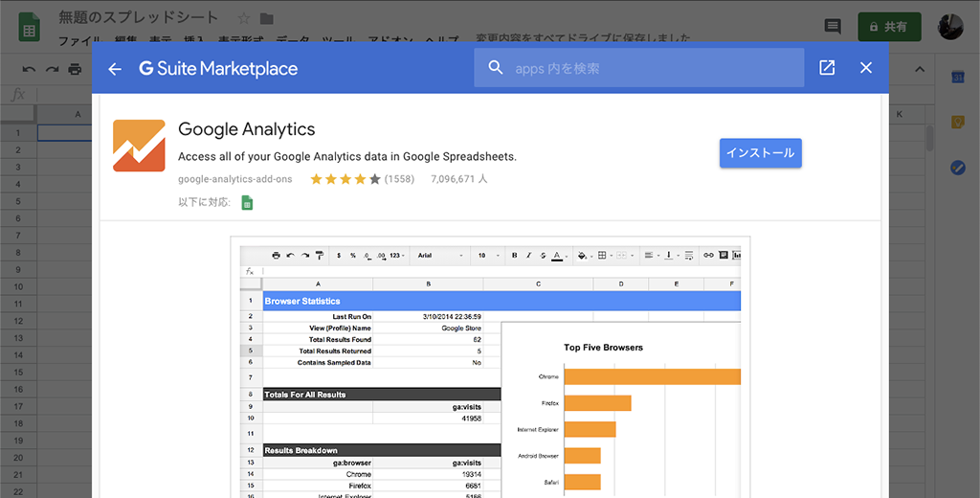Click the Browser Statistics screenshot preview
980x498 pixels.
tap(491, 367)
